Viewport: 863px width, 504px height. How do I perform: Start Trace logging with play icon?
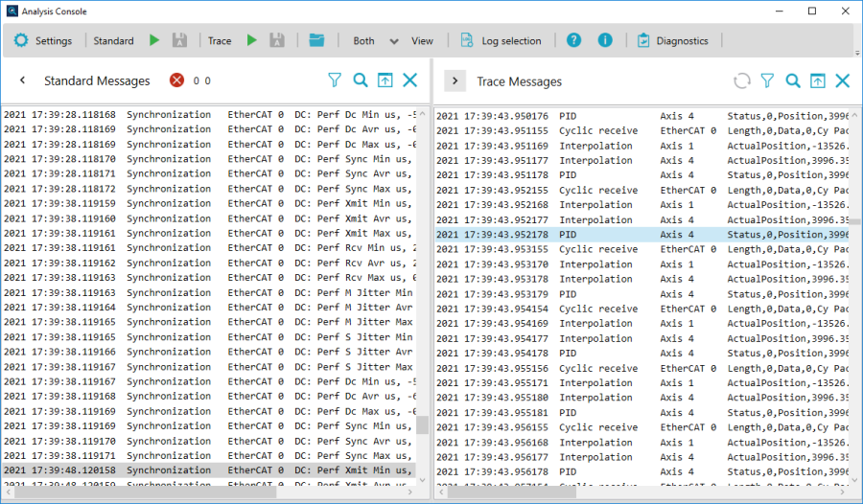point(252,41)
